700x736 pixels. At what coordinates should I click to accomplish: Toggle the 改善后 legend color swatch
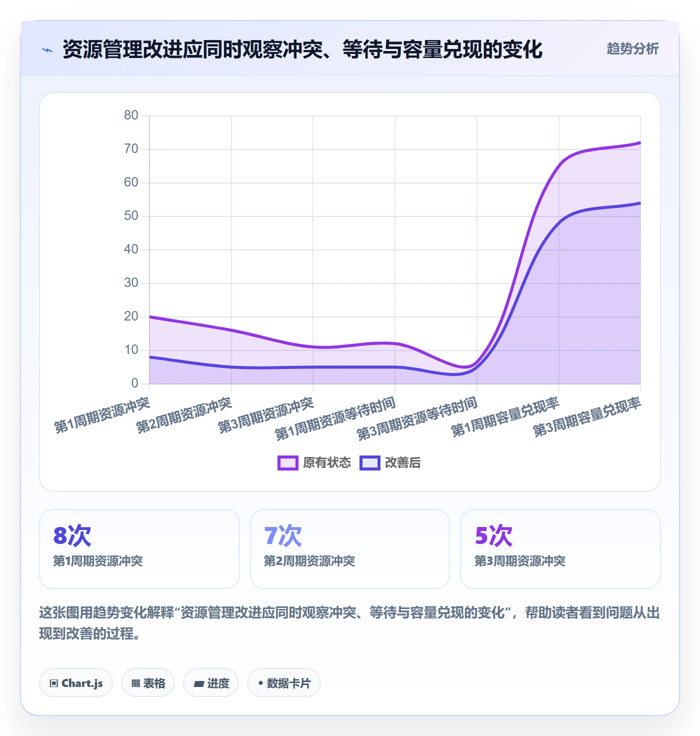tap(370, 463)
